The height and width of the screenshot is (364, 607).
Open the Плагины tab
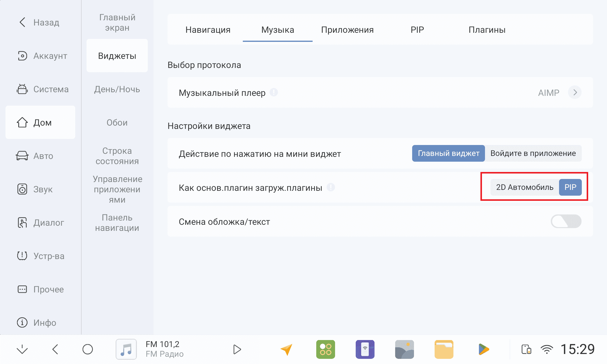(x=487, y=30)
